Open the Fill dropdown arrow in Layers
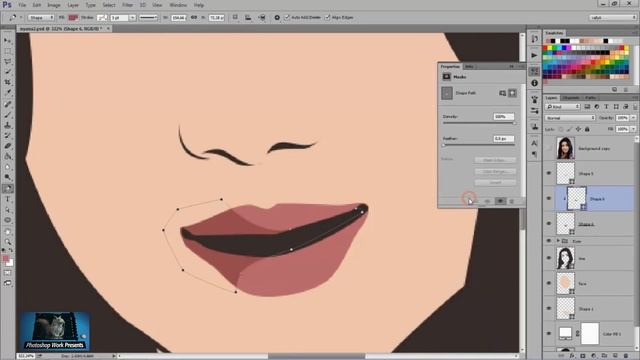The height and width of the screenshot is (360, 640). click(x=633, y=129)
